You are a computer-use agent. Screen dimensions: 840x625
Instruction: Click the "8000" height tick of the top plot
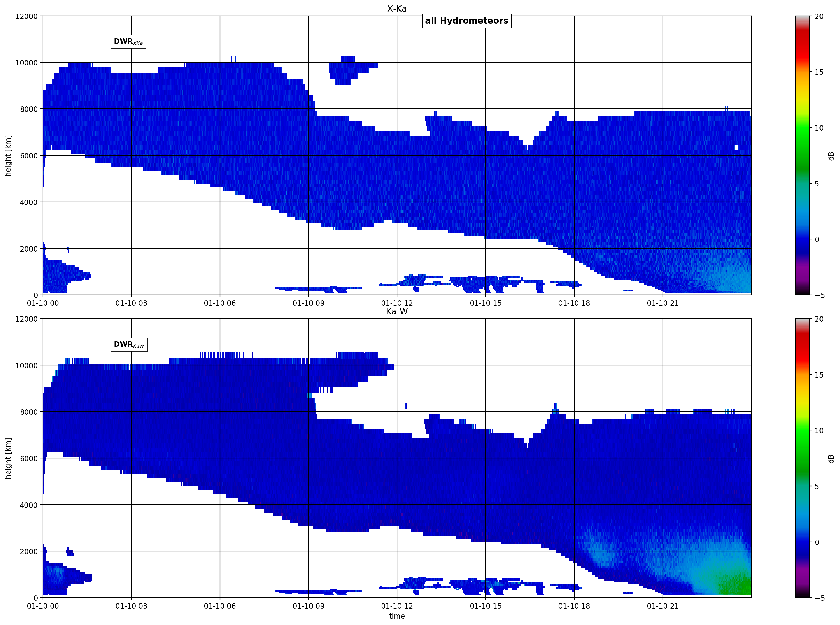(x=29, y=109)
